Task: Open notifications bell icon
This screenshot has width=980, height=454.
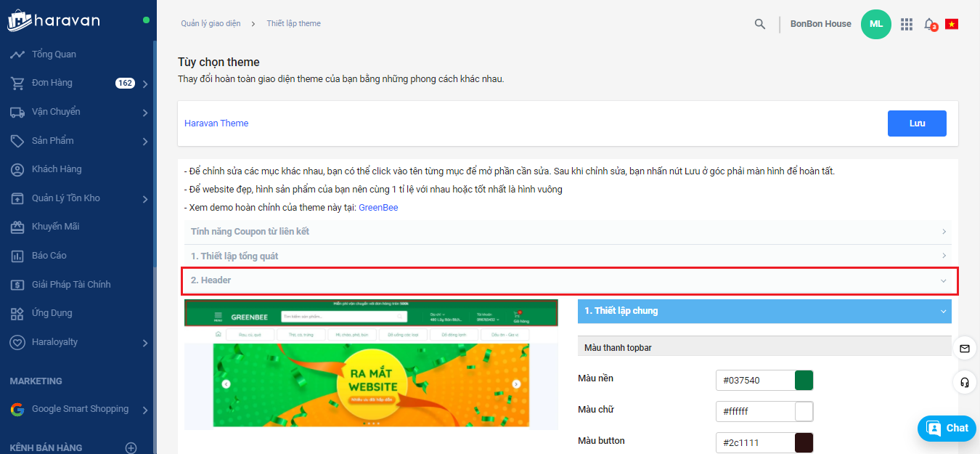Action: click(930, 25)
